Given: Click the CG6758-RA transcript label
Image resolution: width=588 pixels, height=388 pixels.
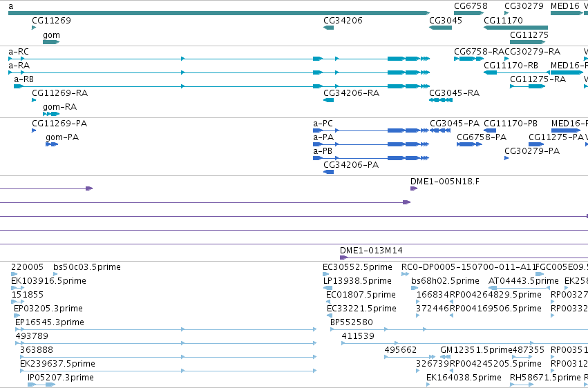Looking at the screenshot, I should tap(480, 52).
